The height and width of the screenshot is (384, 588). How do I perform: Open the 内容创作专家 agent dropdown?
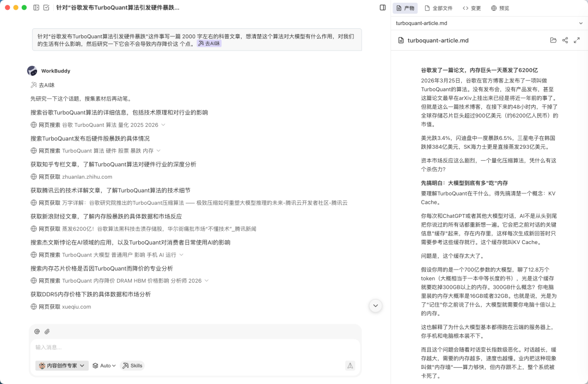(x=62, y=365)
